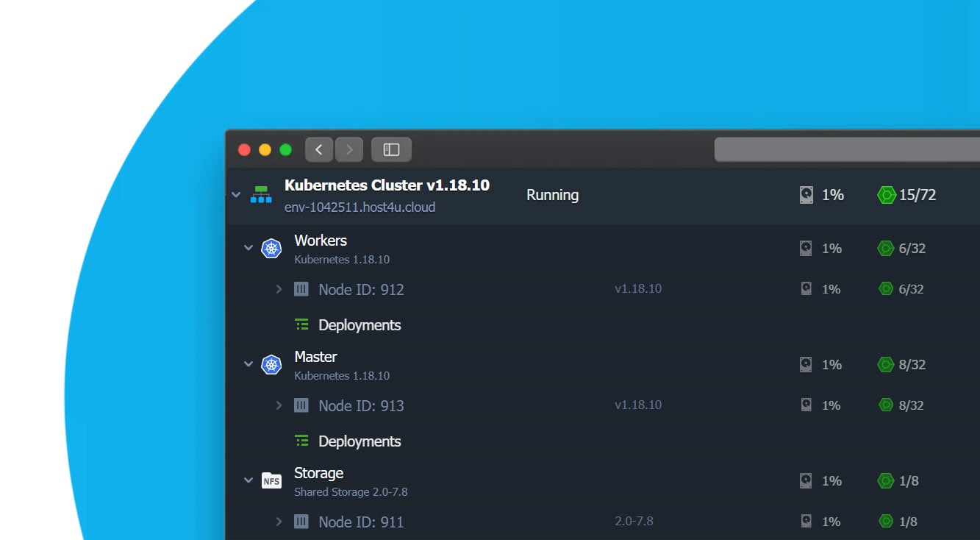Click the cloudlet icon for Node ID: 912

pos(886,289)
